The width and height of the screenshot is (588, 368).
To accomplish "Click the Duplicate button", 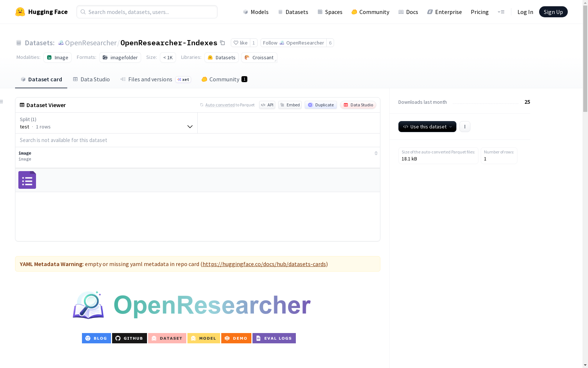I will point(321,105).
